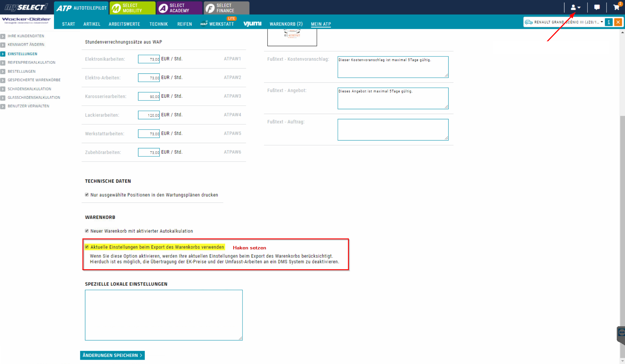Open GLASSCHADENSKALKULATION link
Image resolution: width=625 pixels, height=364 pixels.
click(x=34, y=98)
